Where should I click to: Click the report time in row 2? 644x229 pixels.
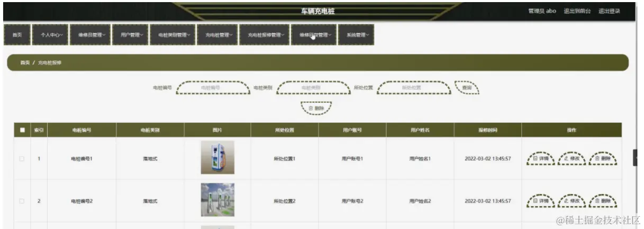point(488,201)
